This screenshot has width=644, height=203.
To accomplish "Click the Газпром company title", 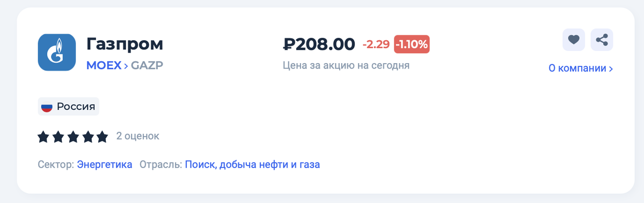I will click(125, 44).
